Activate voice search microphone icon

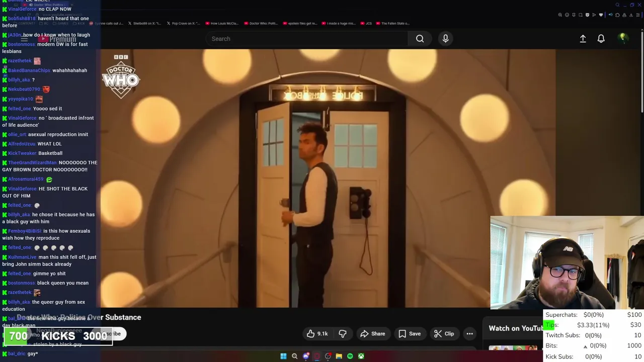445,39
